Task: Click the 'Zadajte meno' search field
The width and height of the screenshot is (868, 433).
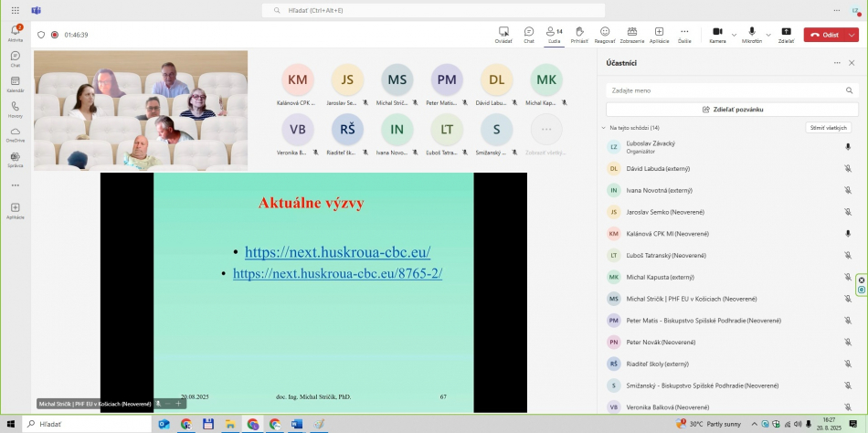Action: [x=726, y=90]
